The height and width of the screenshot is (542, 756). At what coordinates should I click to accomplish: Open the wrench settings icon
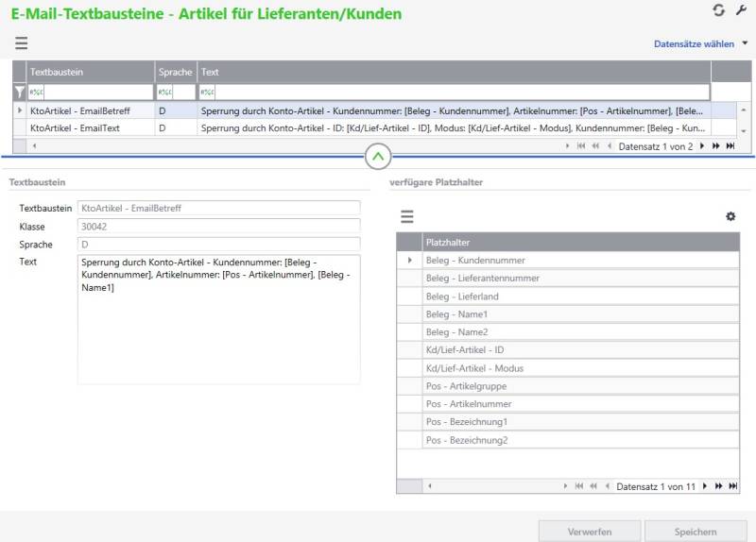pos(741,10)
